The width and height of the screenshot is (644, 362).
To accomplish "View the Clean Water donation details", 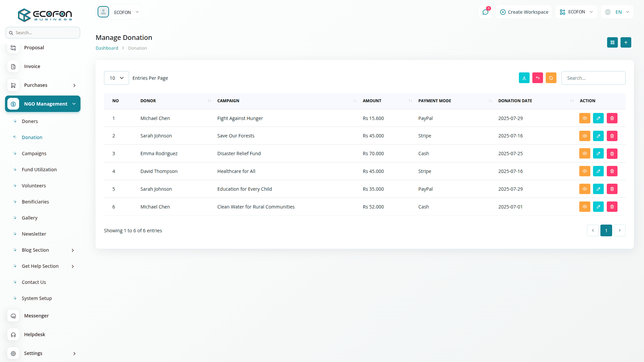I will coord(584,207).
